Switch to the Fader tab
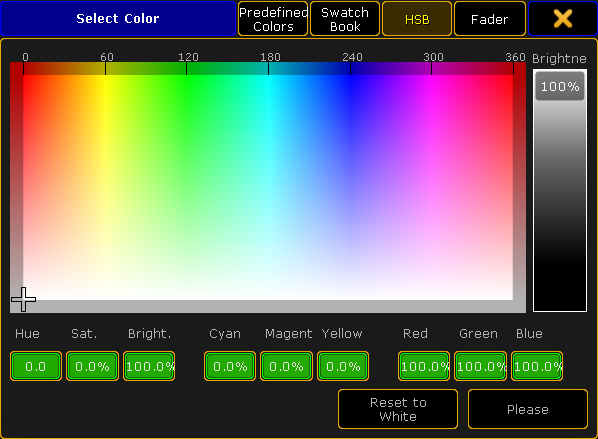Viewport: 598px width, 439px height. point(489,19)
